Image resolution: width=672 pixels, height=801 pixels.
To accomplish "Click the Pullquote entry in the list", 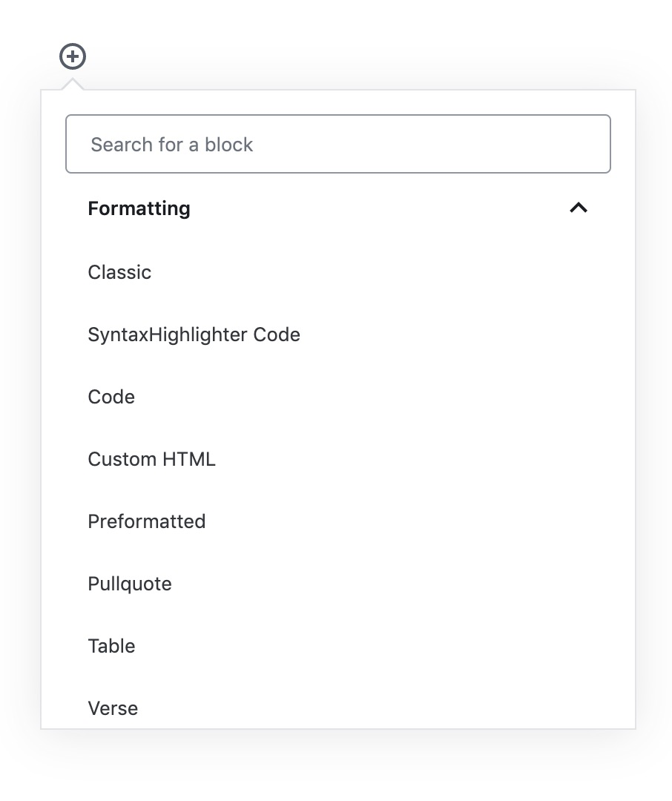I will click(x=130, y=584).
